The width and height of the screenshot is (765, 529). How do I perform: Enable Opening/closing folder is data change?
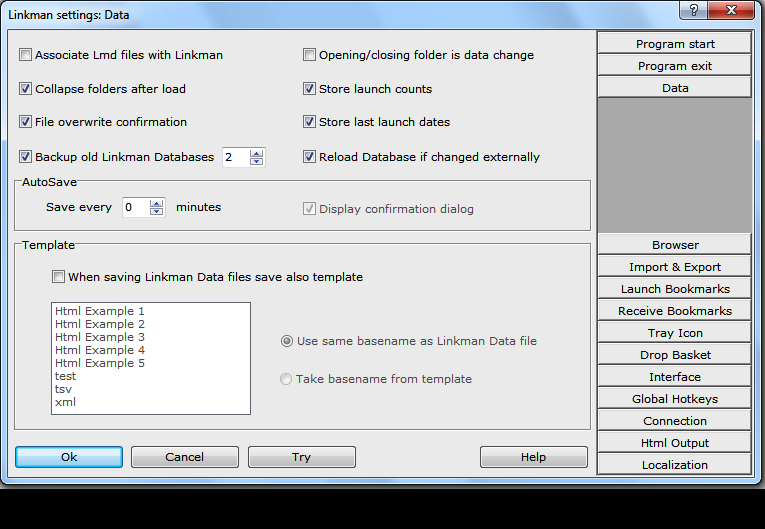[x=309, y=55]
